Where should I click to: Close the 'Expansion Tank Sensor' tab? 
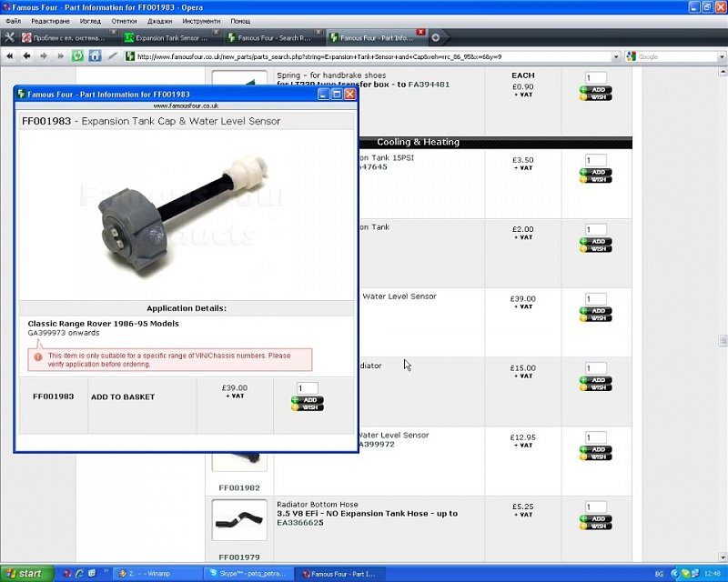[x=216, y=32]
